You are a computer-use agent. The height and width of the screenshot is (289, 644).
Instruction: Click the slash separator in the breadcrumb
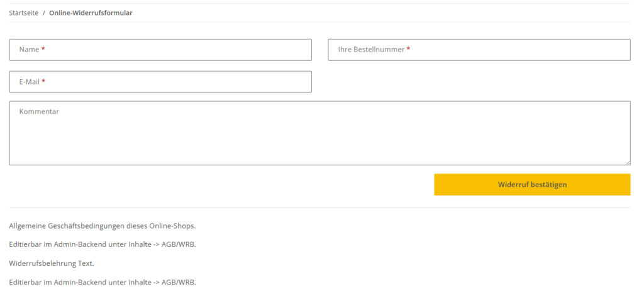[44, 13]
